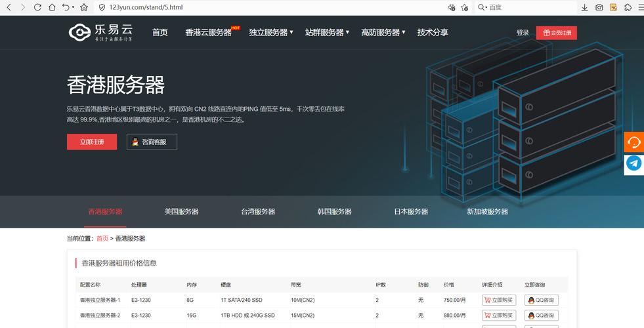Go forward with the browser forward arrow
Image resolution: width=644 pixels, height=328 pixels.
[23, 7]
